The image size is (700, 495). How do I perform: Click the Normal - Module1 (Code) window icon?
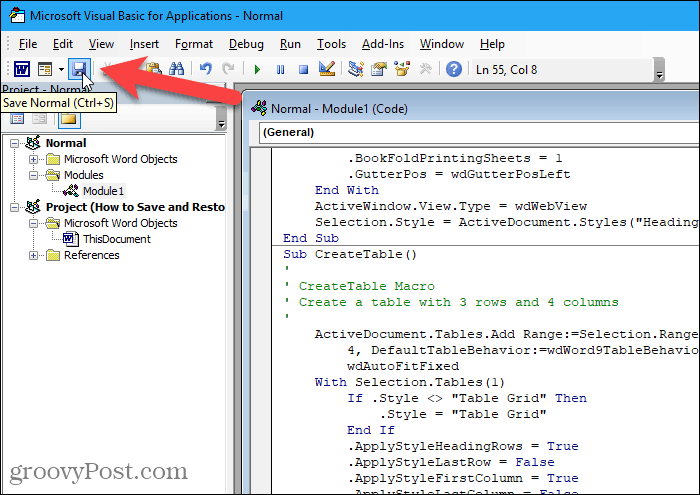click(x=259, y=108)
